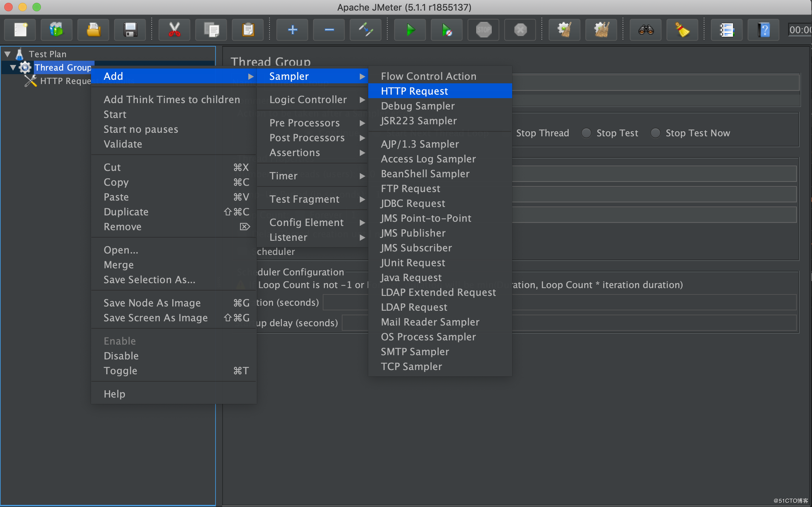Choose BeanShell Sampler menu entry

[x=440, y=174]
